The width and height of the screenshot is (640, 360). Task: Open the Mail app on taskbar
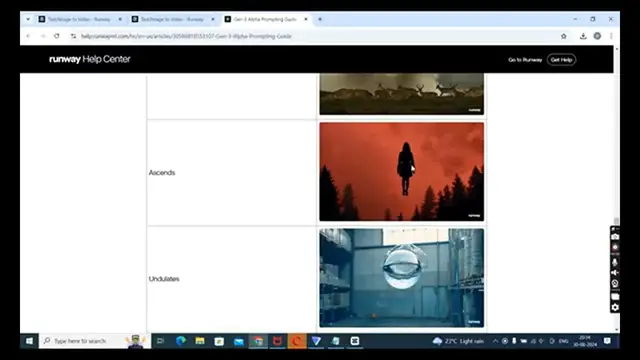(239, 341)
